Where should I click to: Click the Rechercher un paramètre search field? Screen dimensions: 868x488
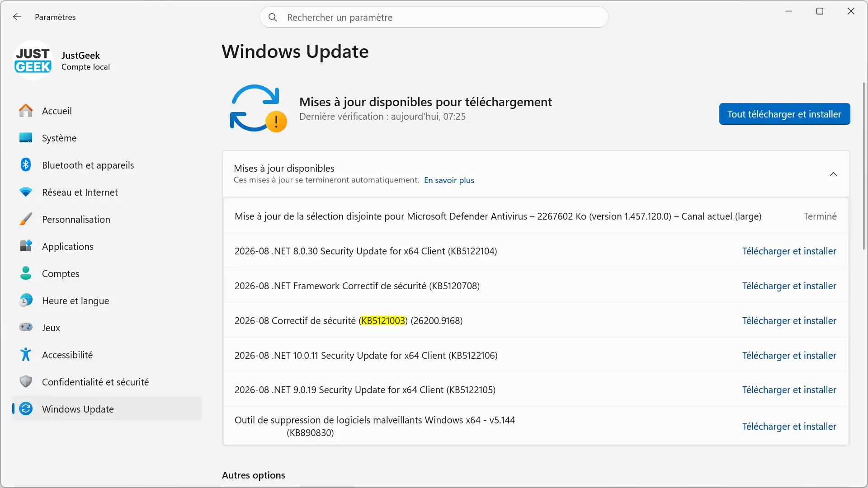[x=434, y=17]
